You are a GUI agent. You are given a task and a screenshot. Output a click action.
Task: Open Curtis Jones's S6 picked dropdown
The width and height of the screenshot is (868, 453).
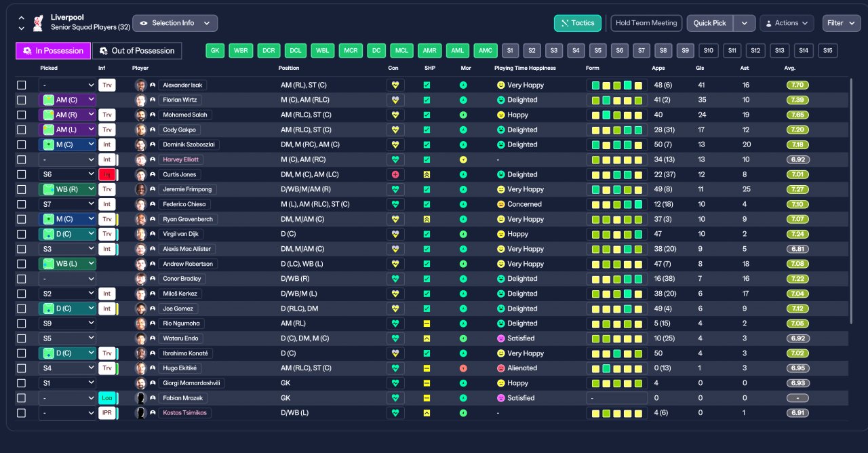click(67, 174)
